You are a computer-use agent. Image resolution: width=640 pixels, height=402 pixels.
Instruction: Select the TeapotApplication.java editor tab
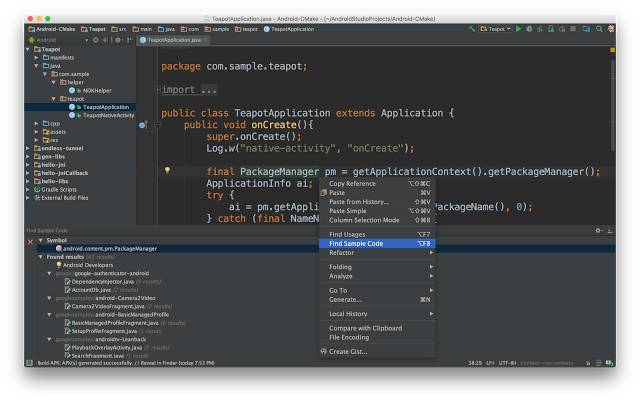pyautogui.click(x=174, y=40)
